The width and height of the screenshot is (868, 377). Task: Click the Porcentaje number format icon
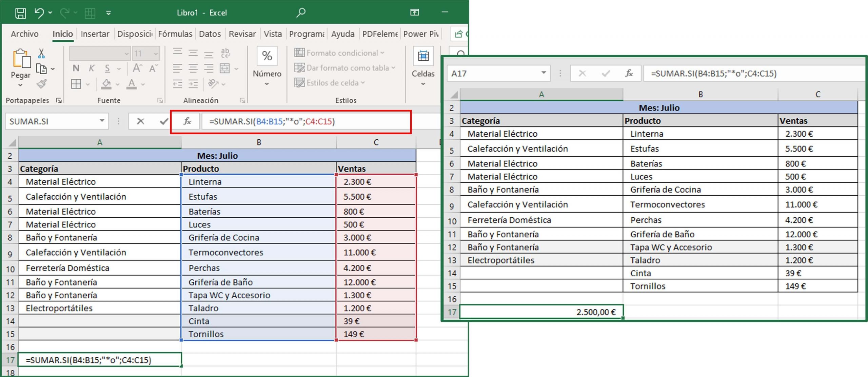click(267, 56)
